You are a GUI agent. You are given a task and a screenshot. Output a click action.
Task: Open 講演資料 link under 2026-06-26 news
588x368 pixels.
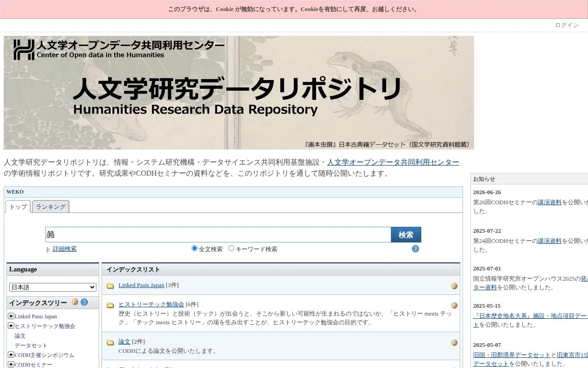click(x=550, y=202)
